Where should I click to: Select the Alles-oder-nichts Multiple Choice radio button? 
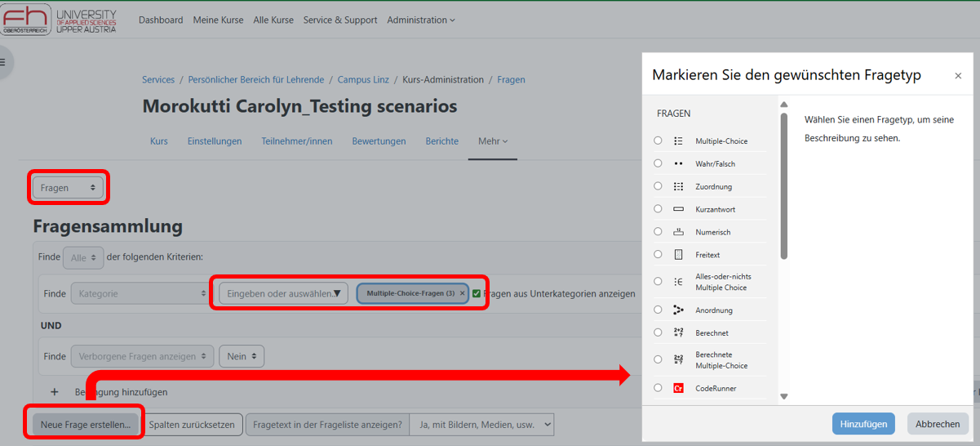point(658,281)
